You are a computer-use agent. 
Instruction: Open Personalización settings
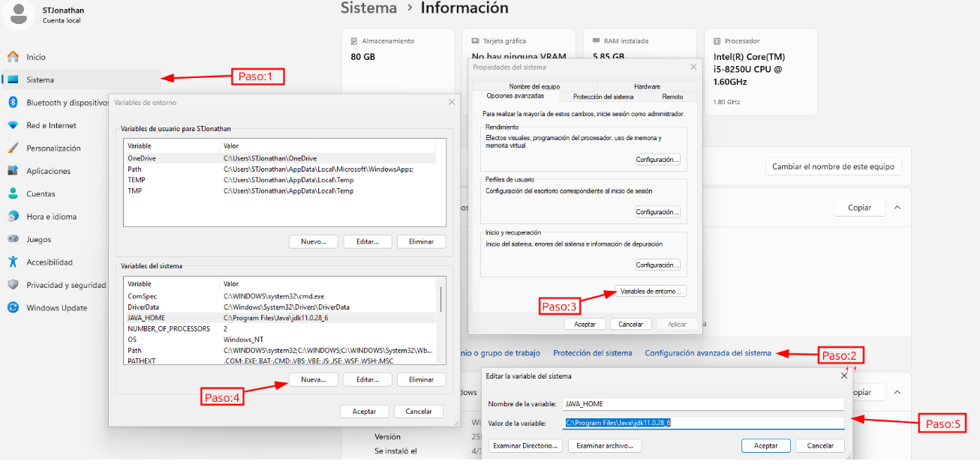[x=53, y=148]
